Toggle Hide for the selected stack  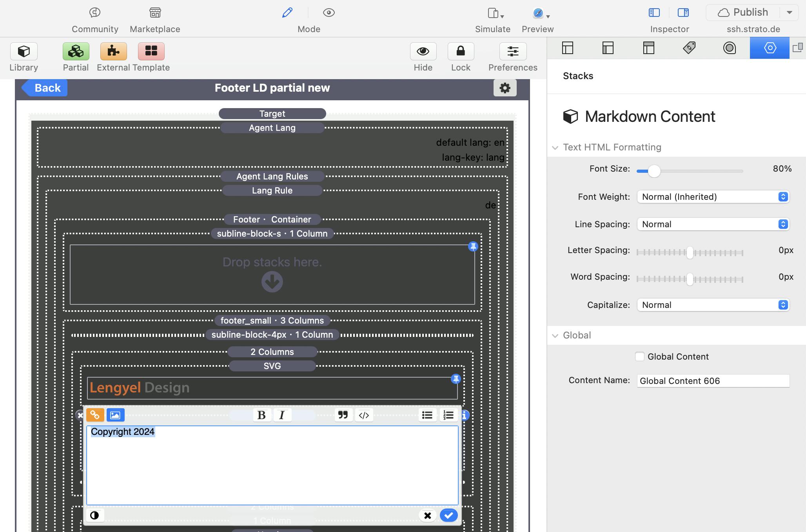[x=423, y=51]
